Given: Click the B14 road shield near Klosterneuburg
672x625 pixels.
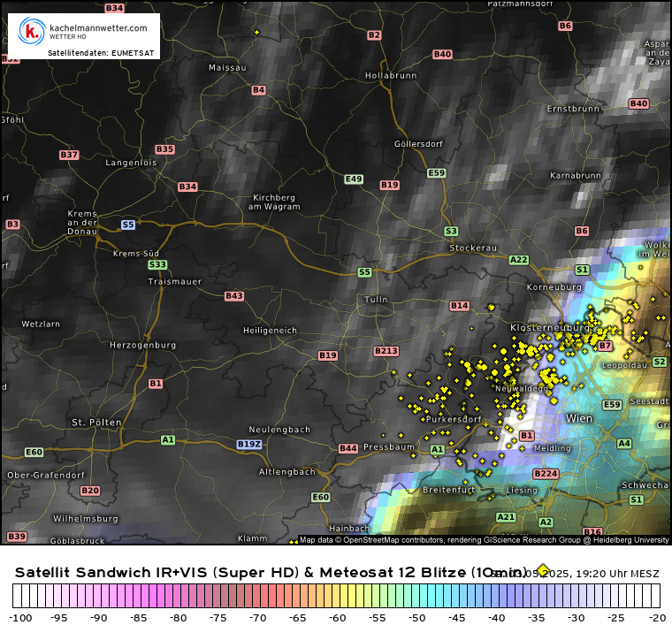Looking at the screenshot, I should pos(459,306).
